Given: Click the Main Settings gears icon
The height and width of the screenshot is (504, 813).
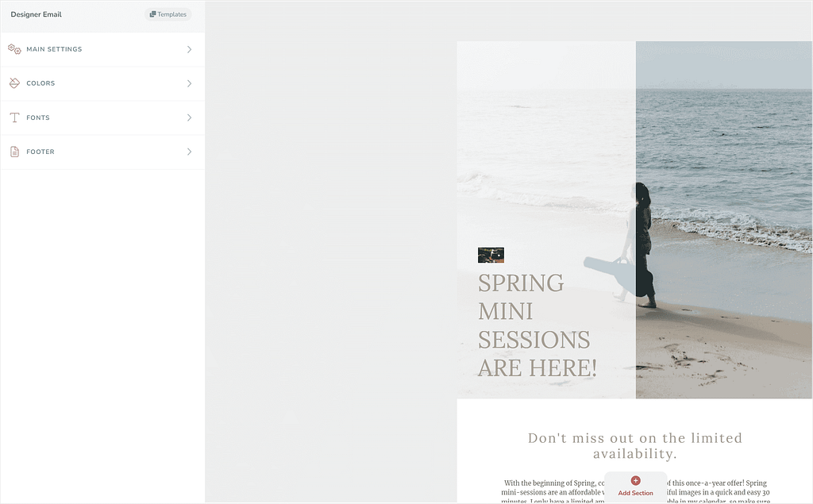Looking at the screenshot, I should [x=14, y=49].
